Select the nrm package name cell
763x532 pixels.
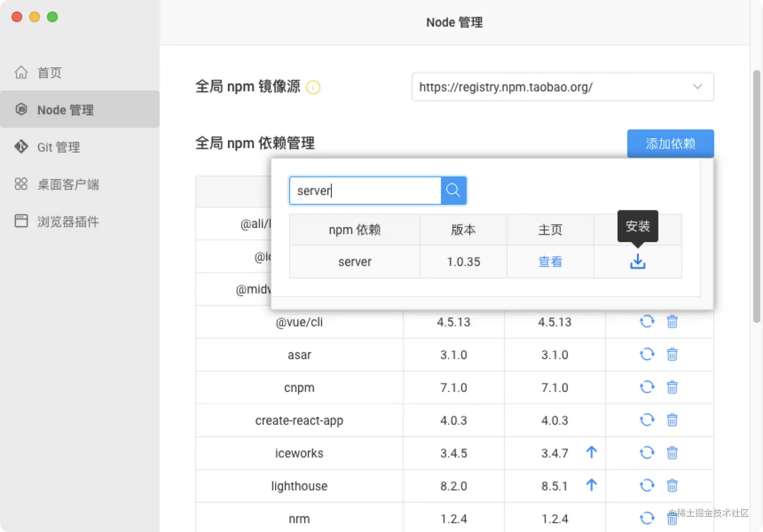pyautogui.click(x=299, y=517)
